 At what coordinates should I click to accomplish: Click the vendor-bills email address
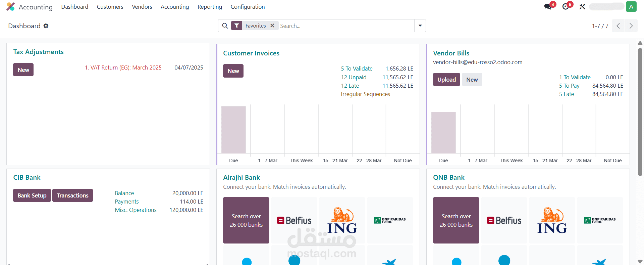(x=478, y=62)
